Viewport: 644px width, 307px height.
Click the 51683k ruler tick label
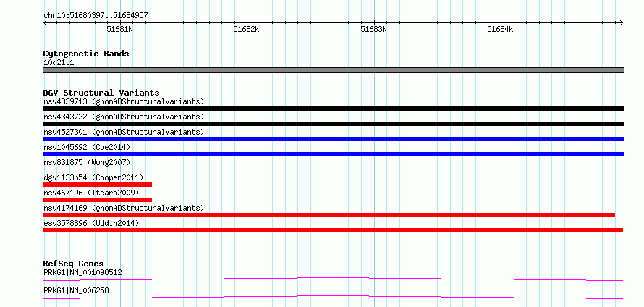374,29
